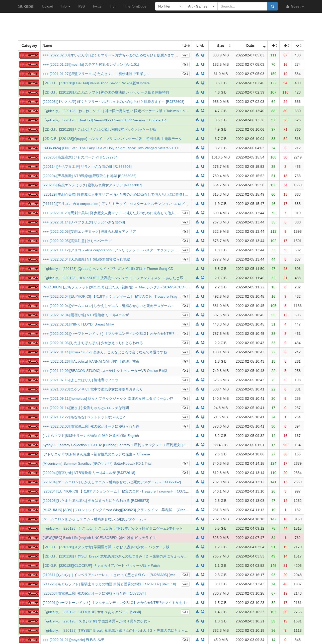Click the blue search magnifier button

click(272, 6)
